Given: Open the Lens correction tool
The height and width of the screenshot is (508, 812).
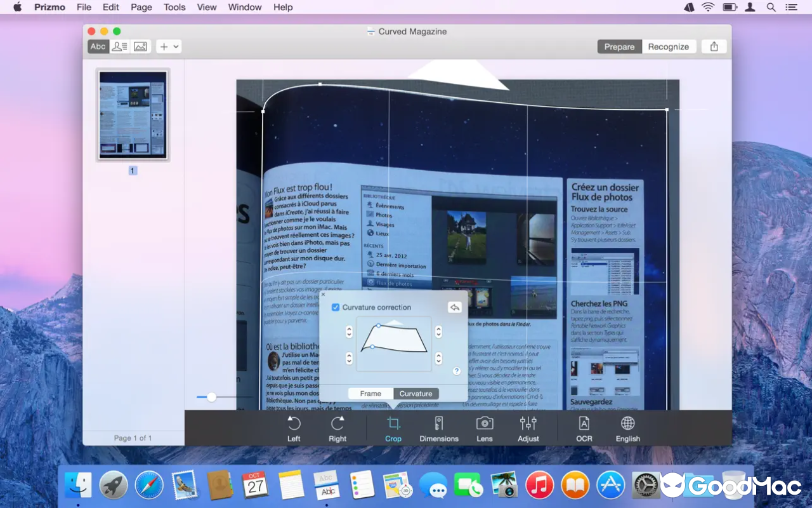Looking at the screenshot, I should pos(485,429).
